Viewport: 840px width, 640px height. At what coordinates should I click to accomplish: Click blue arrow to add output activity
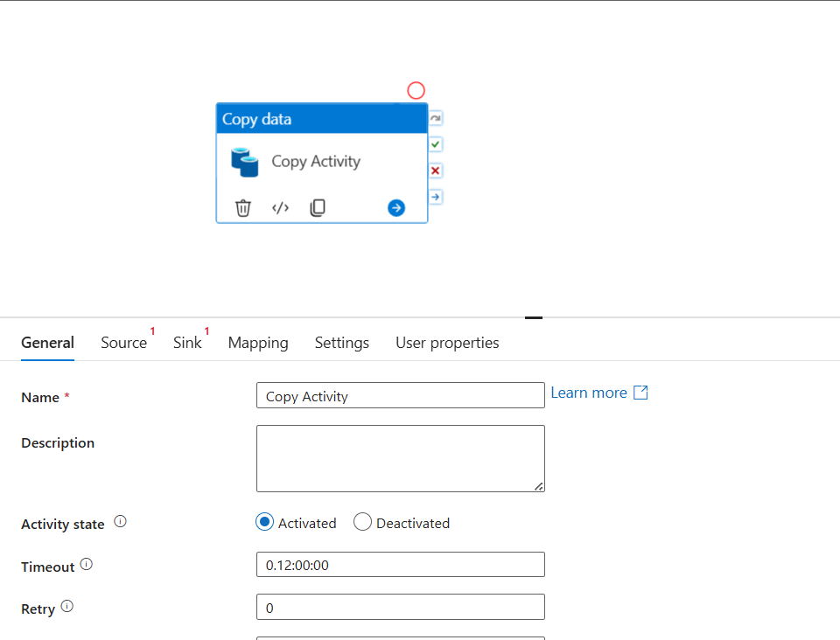tap(396, 207)
